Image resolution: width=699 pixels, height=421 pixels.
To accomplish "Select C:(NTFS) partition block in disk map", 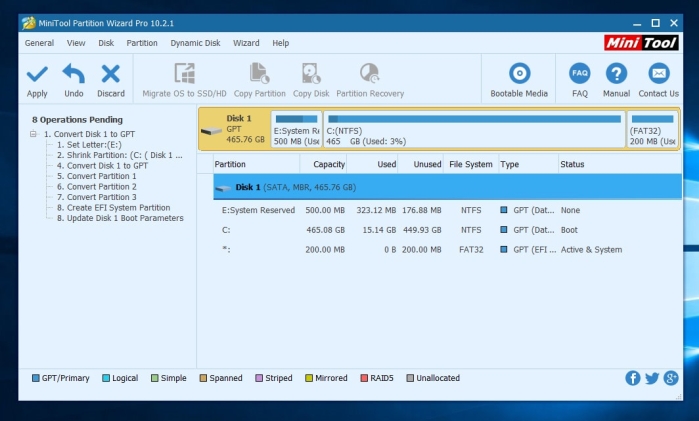I will click(474, 129).
